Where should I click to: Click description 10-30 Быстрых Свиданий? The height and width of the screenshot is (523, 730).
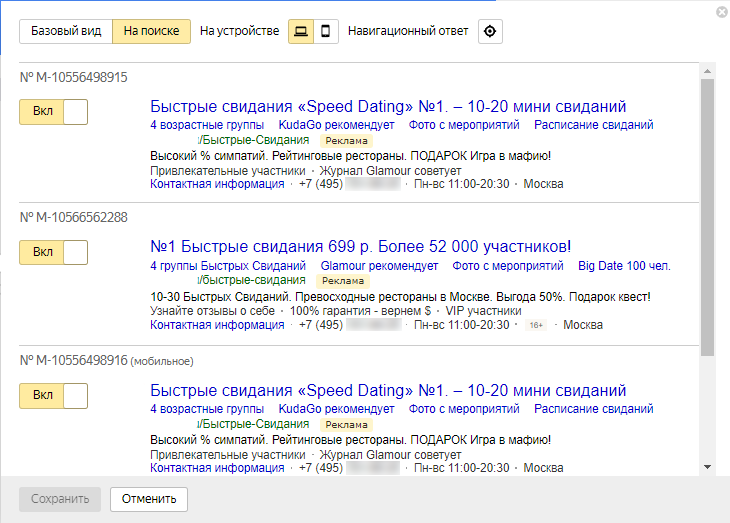point(400,297)
